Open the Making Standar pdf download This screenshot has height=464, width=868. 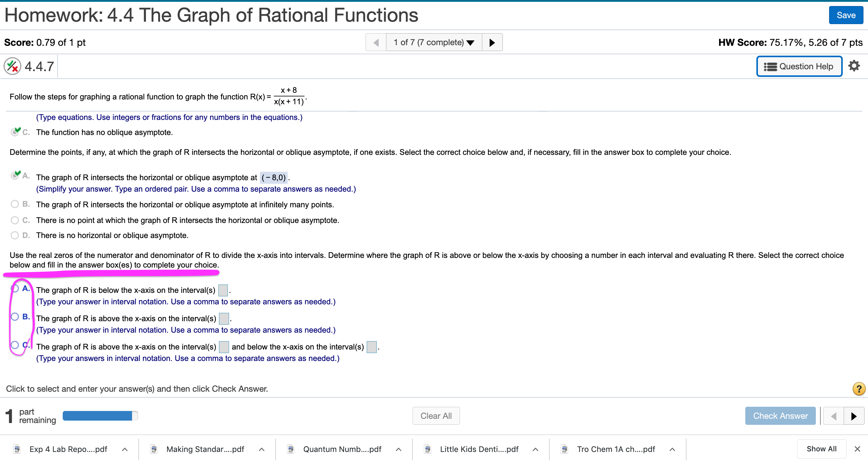pos(205,449)
